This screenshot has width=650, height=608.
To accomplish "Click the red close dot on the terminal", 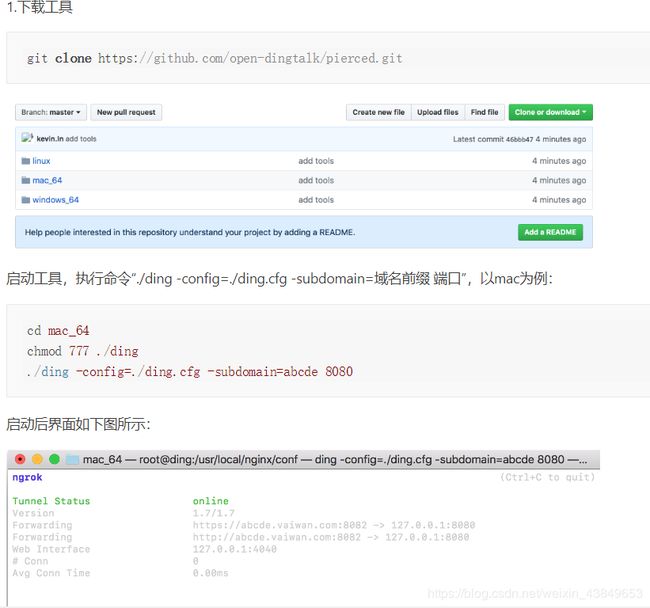I will (20, 459).
